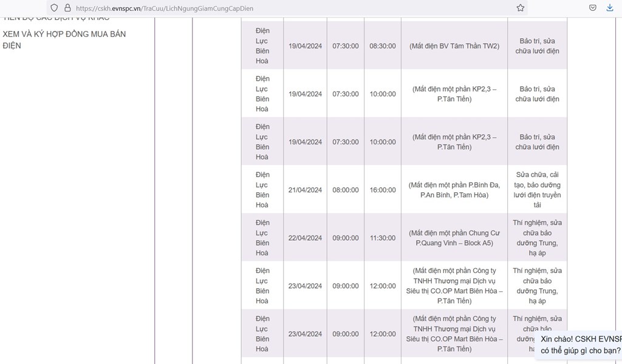Select the P.Bình Đa, P.An Bình outage cell
This screenshot has width=622, height=364.
[x=454, y=190]
